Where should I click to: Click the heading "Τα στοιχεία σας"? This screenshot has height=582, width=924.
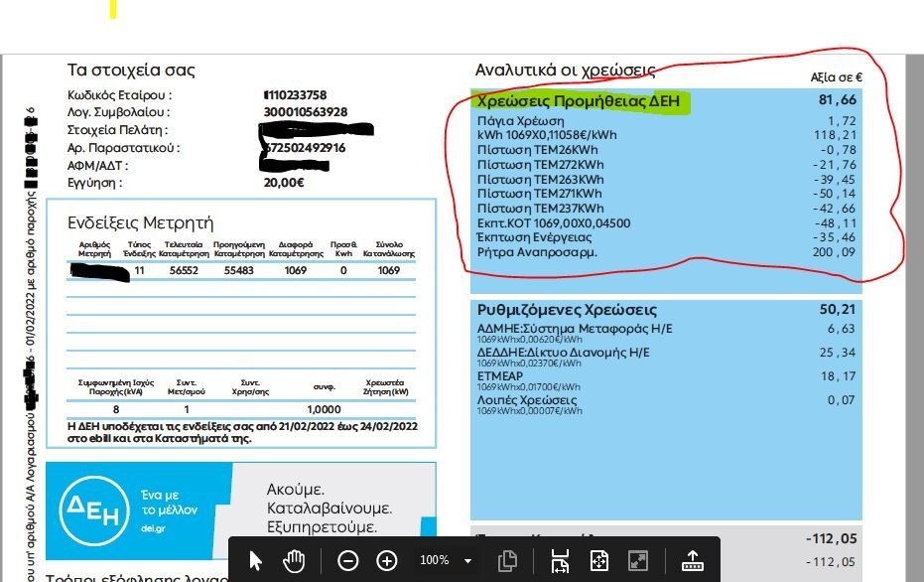pyautogui.click(x=131, y=71)
